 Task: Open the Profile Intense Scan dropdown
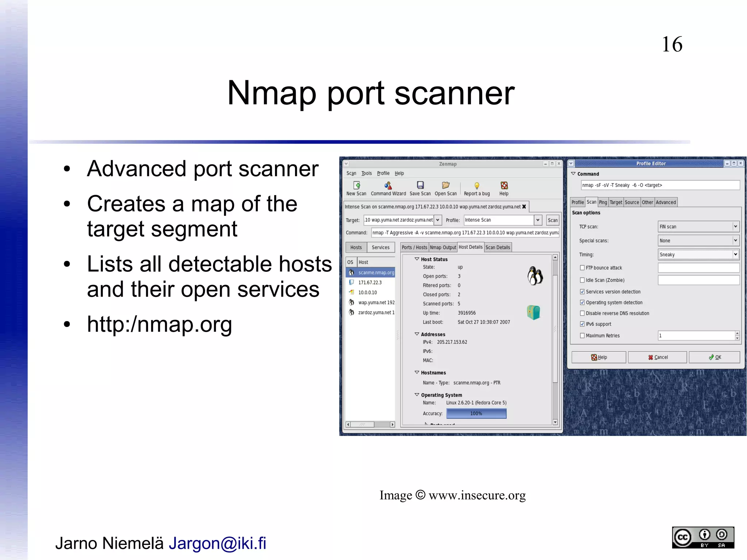[538, 220]
